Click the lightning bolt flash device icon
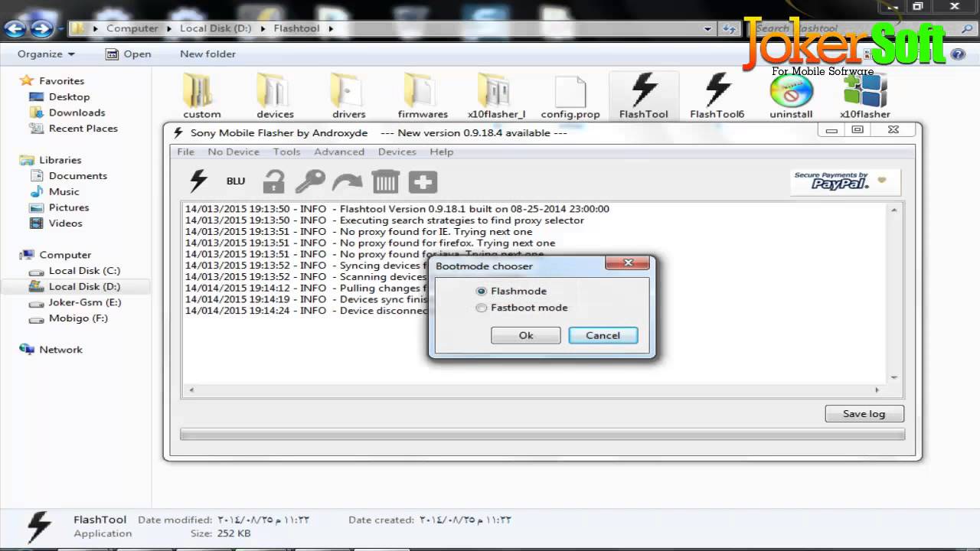The image size is (980, 551). click(x=198, y=181)
